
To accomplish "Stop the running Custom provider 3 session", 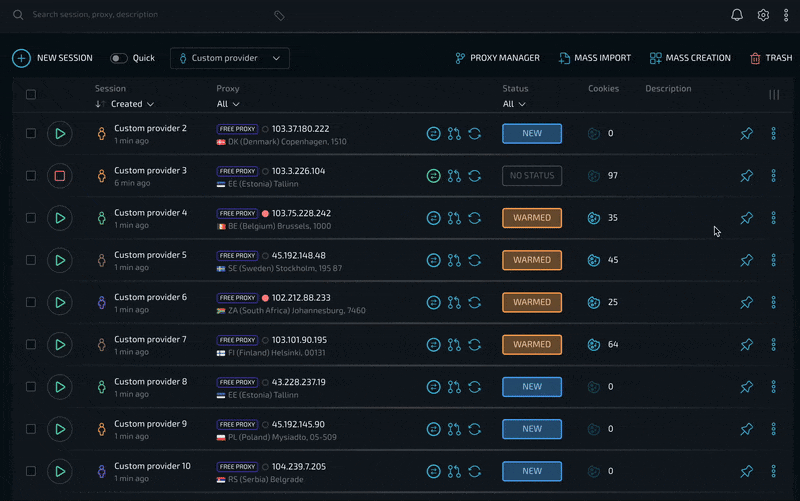I will tap(60, 176).
